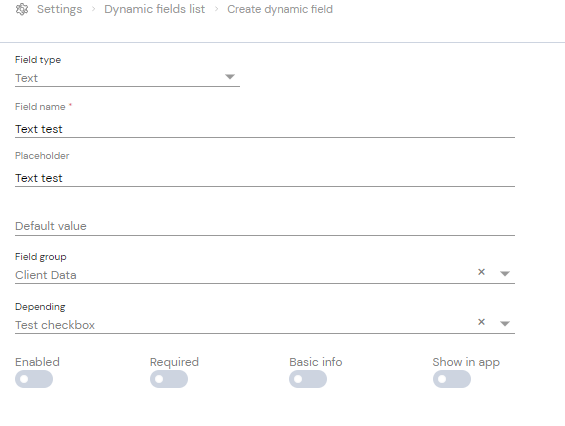Toggle the Enabled switch
Viewport: 565px width, 426px height.
(34, 379)
